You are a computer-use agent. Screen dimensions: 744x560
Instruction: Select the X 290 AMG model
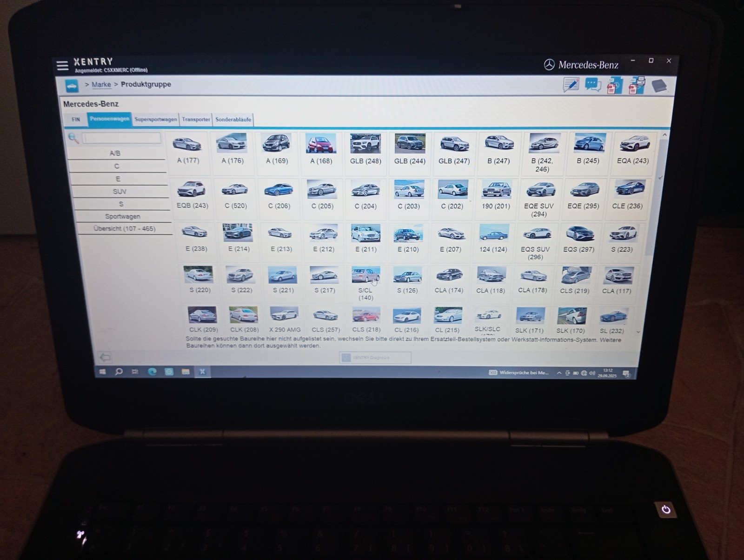coord(285,320)
